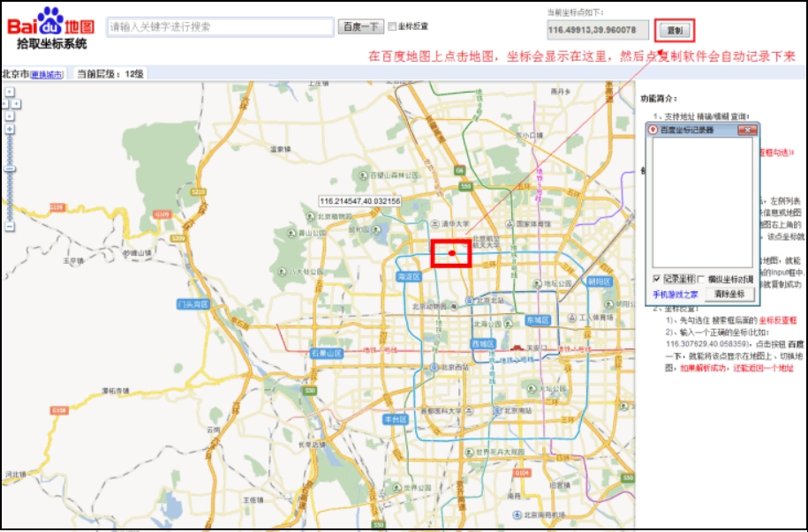Image resolution: width=808 pixels, height=532 pixels.
Task: Open the 手机游戏之家 link
Action: pos(675,295)
